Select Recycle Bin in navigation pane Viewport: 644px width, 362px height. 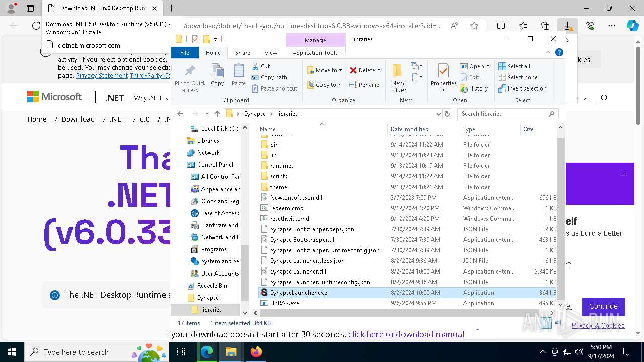click(x=212, y=286)
